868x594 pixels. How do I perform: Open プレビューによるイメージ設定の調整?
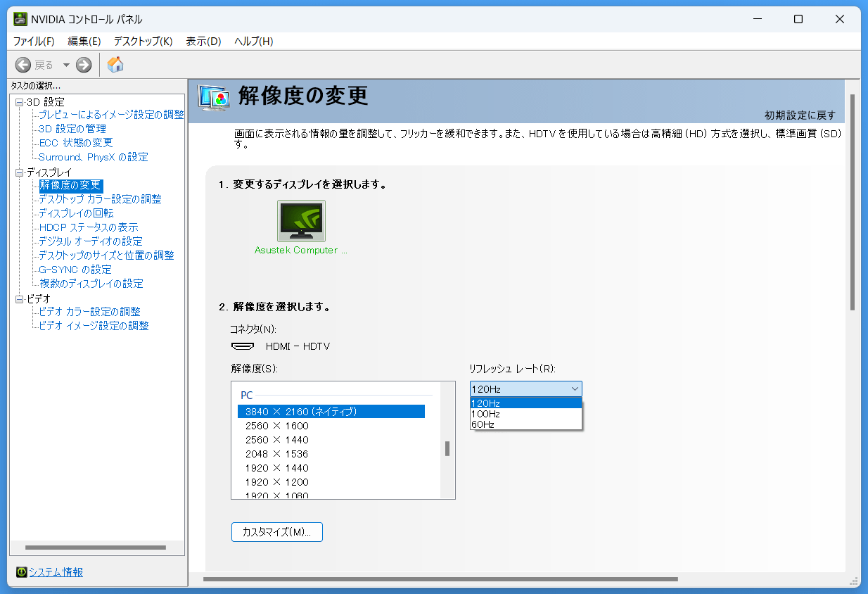pyautogui.click(x=111, y=115)
